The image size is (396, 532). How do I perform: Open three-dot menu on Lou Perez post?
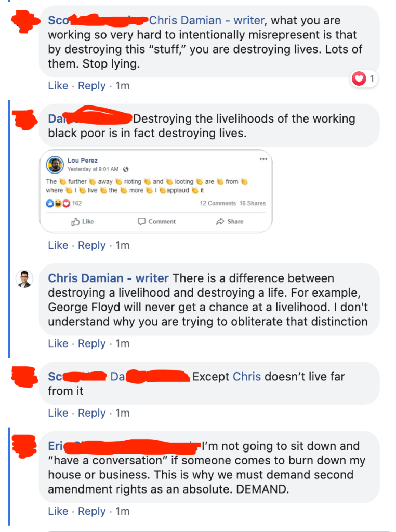click(x=263, y=159)
